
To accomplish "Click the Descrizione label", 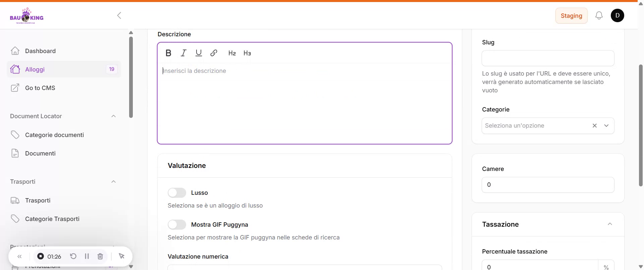I will (174, 34).
